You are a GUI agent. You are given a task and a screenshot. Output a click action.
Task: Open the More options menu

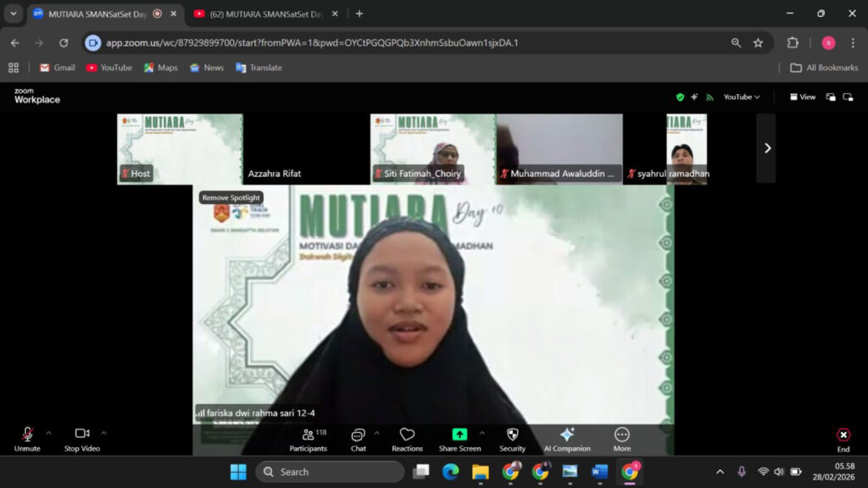click(621, 439)
